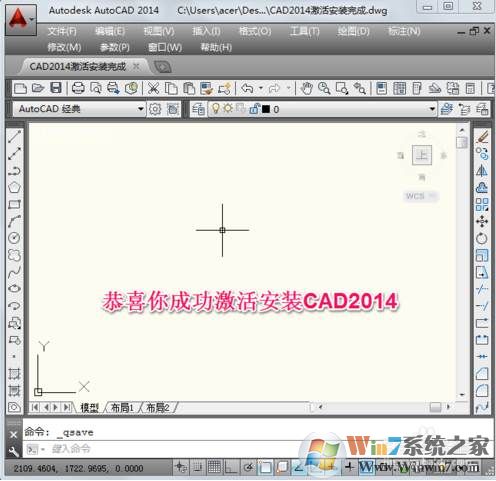Click the Plot (print) icon
Viewport: 496px width, 481px height.
point(78,88)
